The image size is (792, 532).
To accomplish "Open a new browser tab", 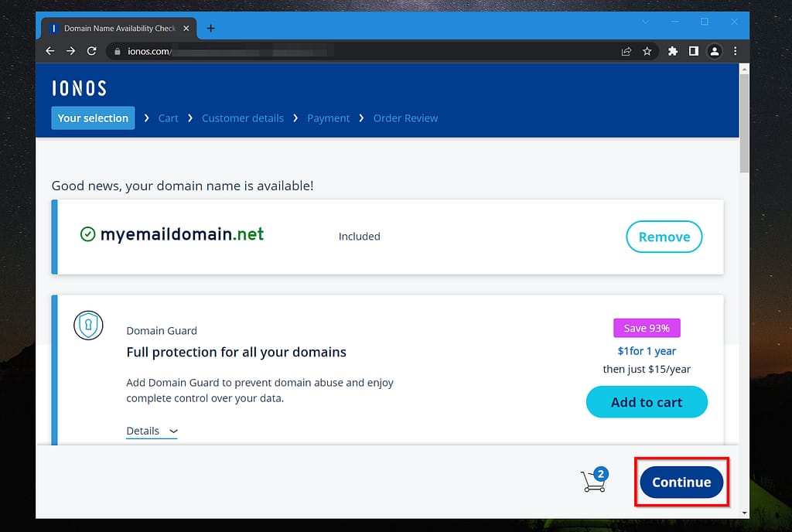I will point(210,29).
